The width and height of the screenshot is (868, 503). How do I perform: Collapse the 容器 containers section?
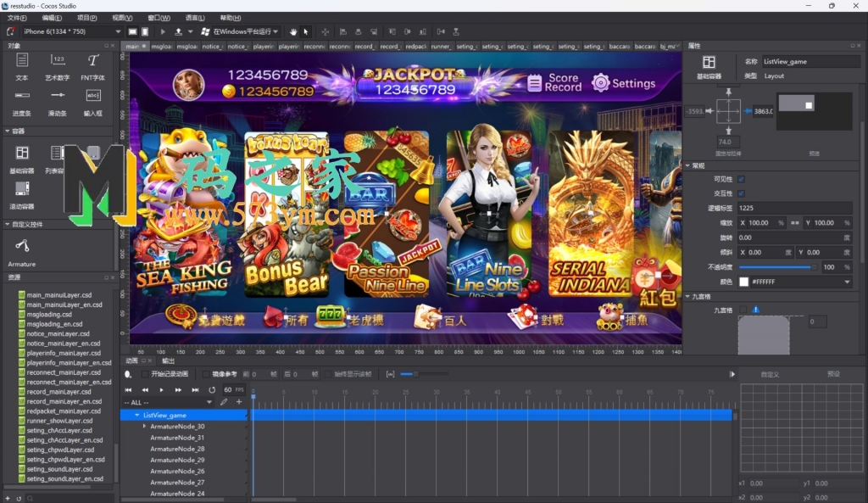[7, 131]
